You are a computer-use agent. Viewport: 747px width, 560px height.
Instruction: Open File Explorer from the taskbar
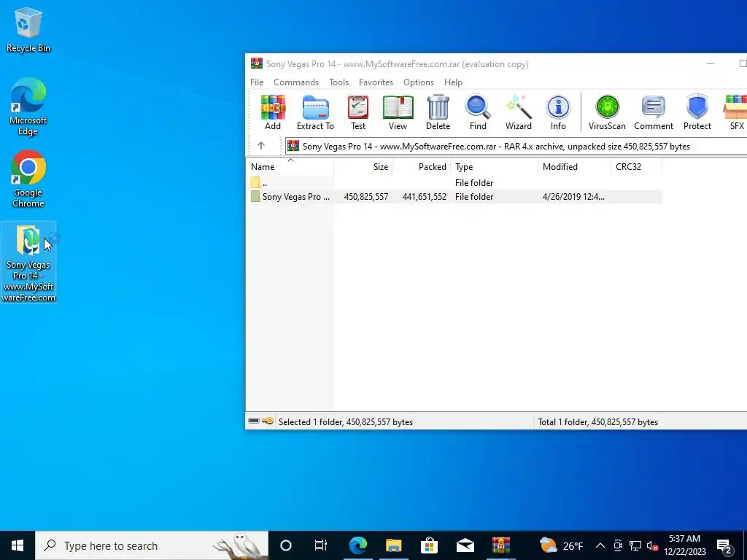(x=393, y=545)
